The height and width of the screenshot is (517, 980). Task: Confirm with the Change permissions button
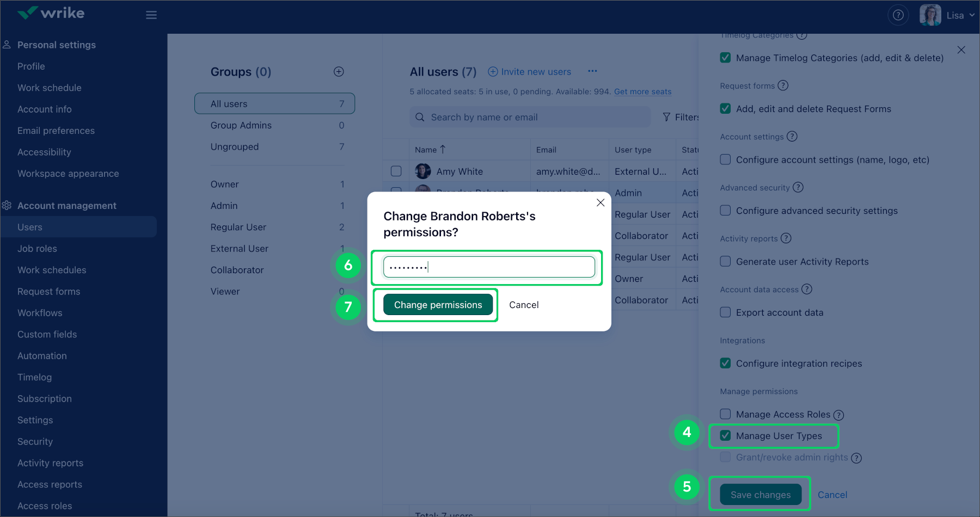437,304
